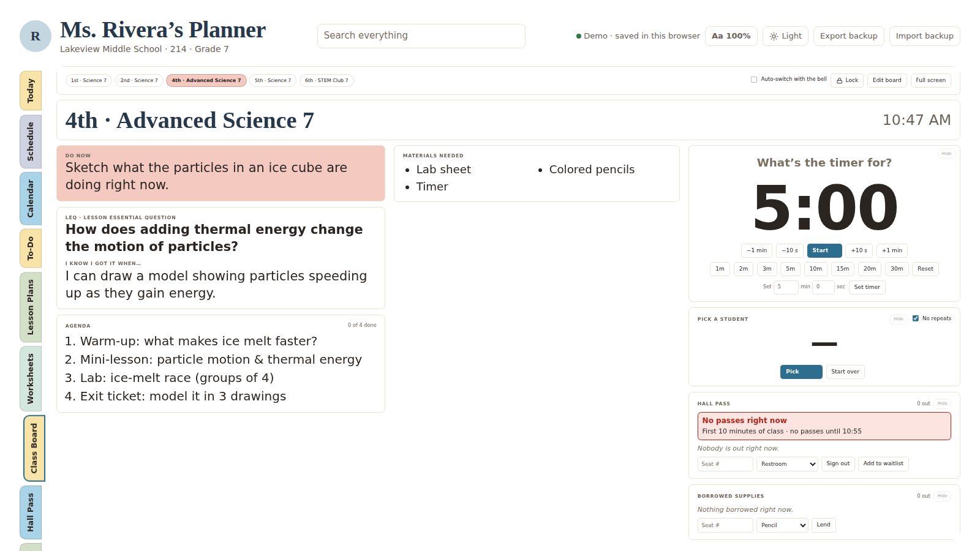Add one minute to the timer
Viewport: 980px width, 551px height.
point(892,250)
